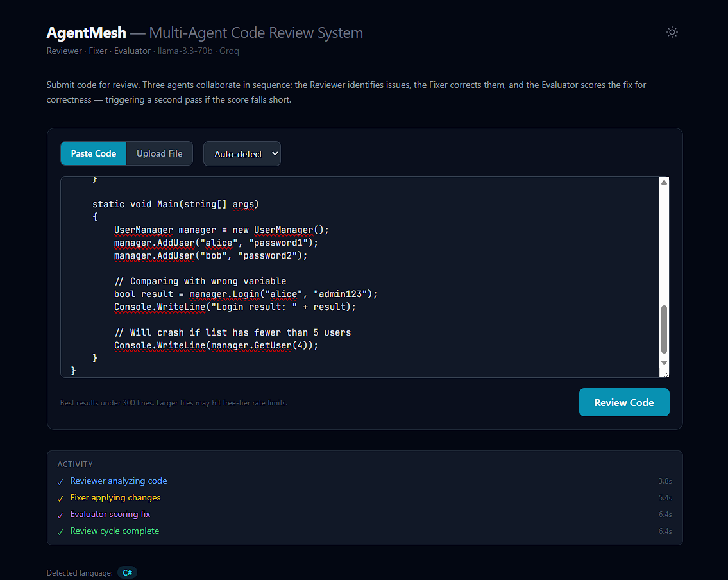
Task: Select the checkmark by Evaluator scoring fix
Action: coord(60,515)
